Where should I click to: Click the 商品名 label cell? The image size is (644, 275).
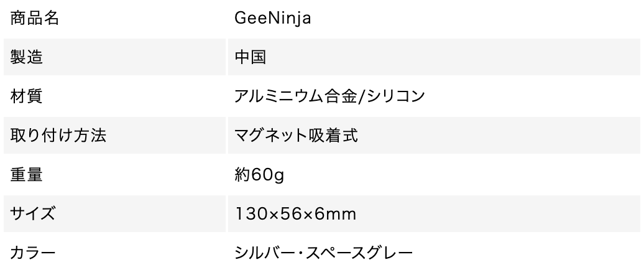[x=35, y=19]
